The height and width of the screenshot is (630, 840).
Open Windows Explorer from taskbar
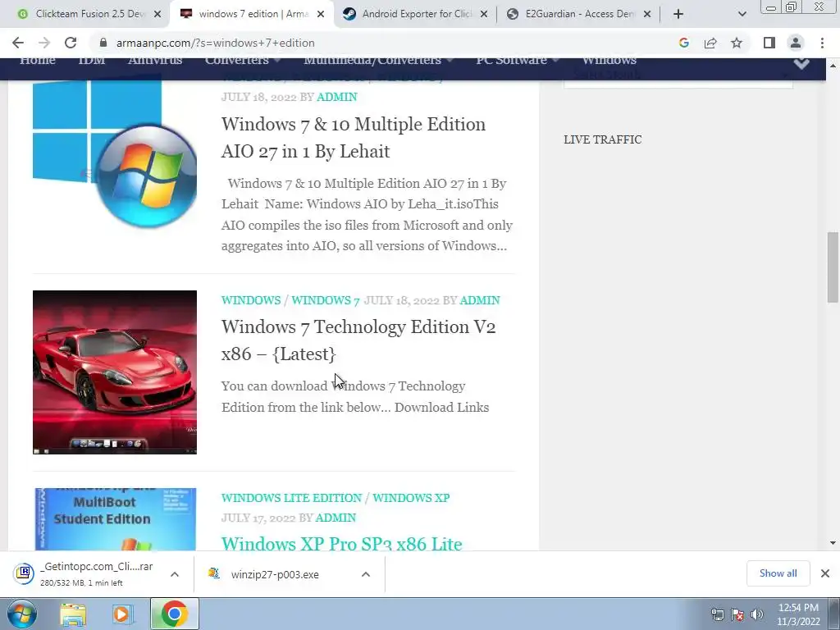click(x=73, y=614)
